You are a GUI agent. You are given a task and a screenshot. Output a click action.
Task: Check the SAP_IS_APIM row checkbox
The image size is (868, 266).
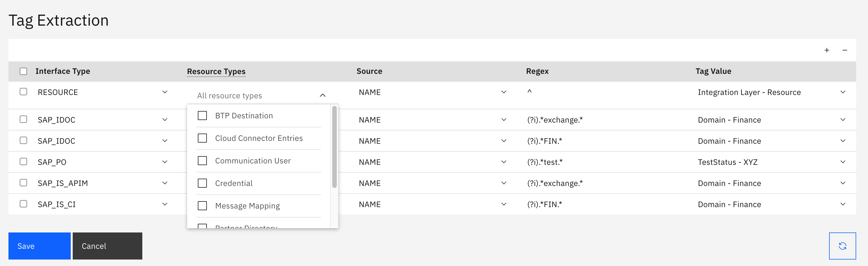[x=23, y=183]
